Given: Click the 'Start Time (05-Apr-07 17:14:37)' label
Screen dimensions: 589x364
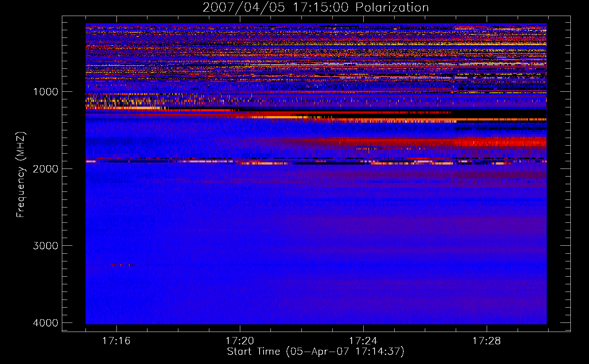Looking at the screenshot, I should [316, 352].
